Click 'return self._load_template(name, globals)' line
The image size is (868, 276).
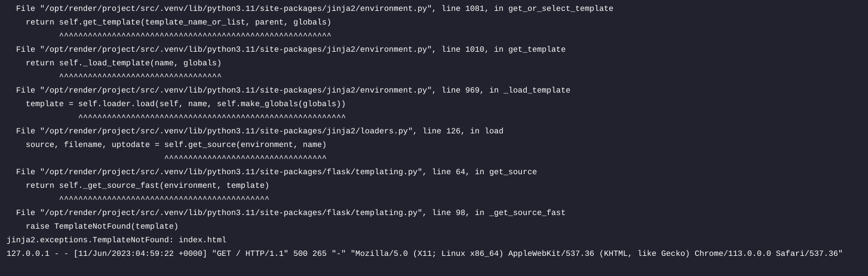[124, 63]
